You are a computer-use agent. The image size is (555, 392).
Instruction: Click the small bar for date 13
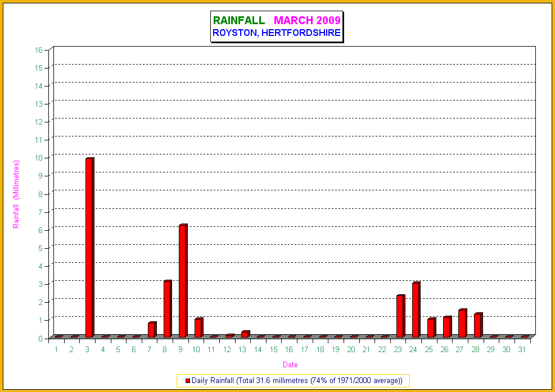pyautogui.click(x=245, y=334)
